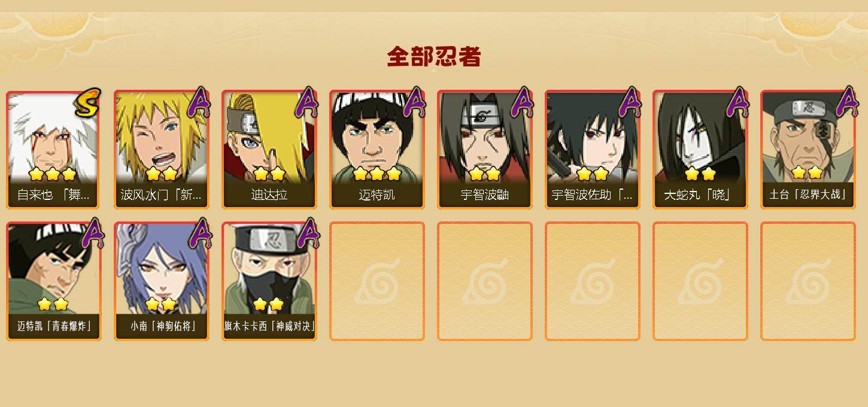Click the star rating on 迈特凯 card
Viewport: 868px width, 407px height.
[377, 174]
